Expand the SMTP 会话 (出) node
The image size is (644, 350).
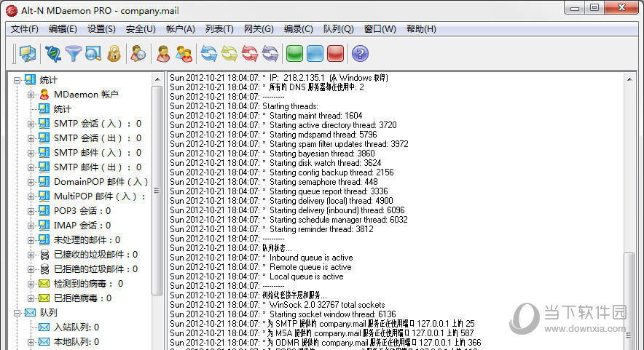pos(31,138)
